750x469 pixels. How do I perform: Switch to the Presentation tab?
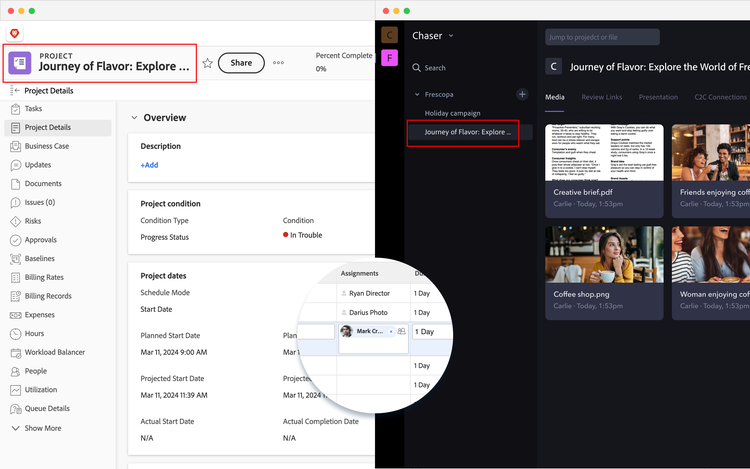pyautogui.click(x=658, y=97)
